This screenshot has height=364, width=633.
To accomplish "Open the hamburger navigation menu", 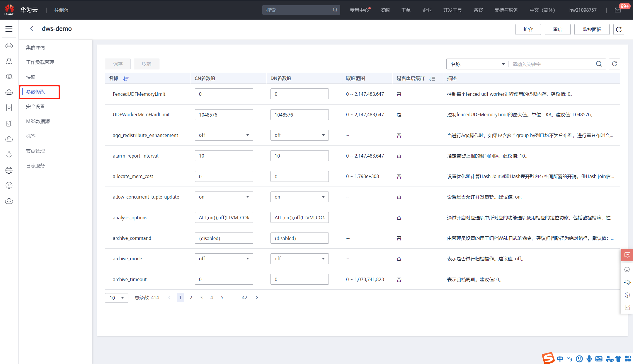I will (9, 29).
